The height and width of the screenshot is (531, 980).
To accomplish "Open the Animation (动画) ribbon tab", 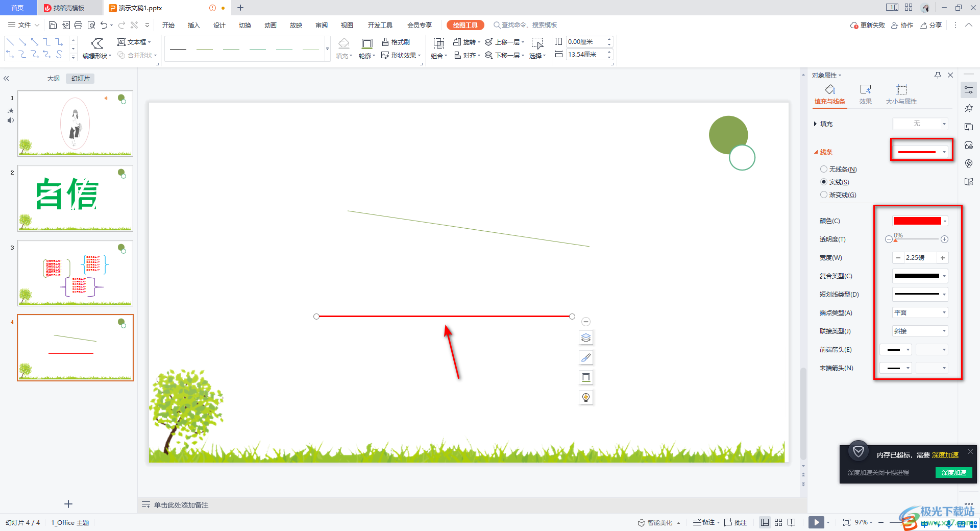I will click(270, 25).
